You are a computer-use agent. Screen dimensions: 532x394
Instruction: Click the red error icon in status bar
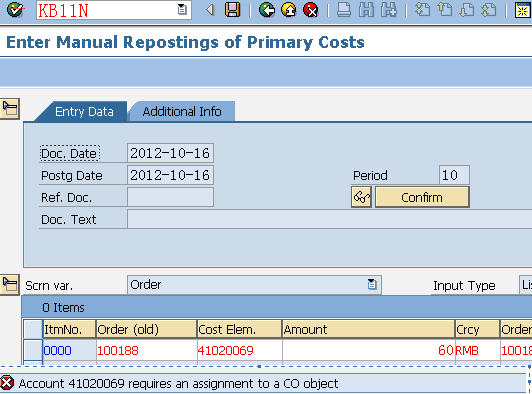(x=7, y=383)
